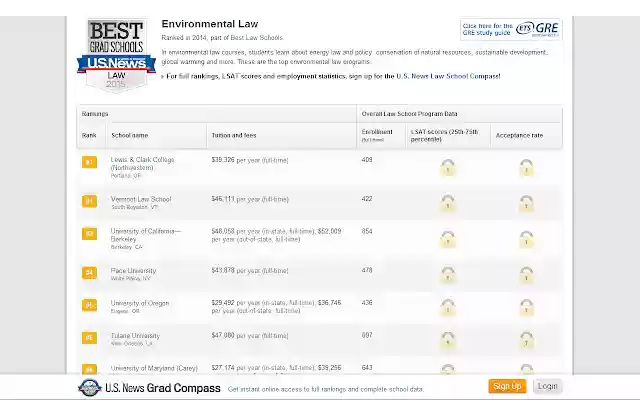The width and height of the screenshot is (640, 400).
Task: Click LSAT lock icon for University of Oregon
Action: (x=448, y=308)
